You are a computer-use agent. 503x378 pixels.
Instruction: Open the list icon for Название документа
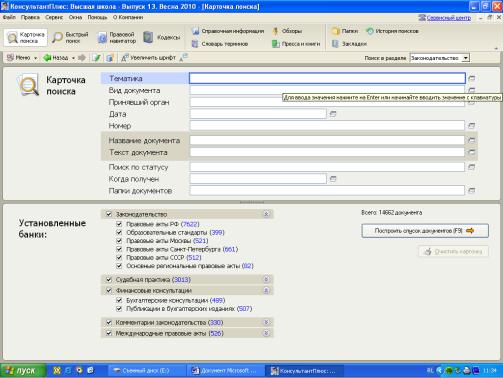[471, 140]
